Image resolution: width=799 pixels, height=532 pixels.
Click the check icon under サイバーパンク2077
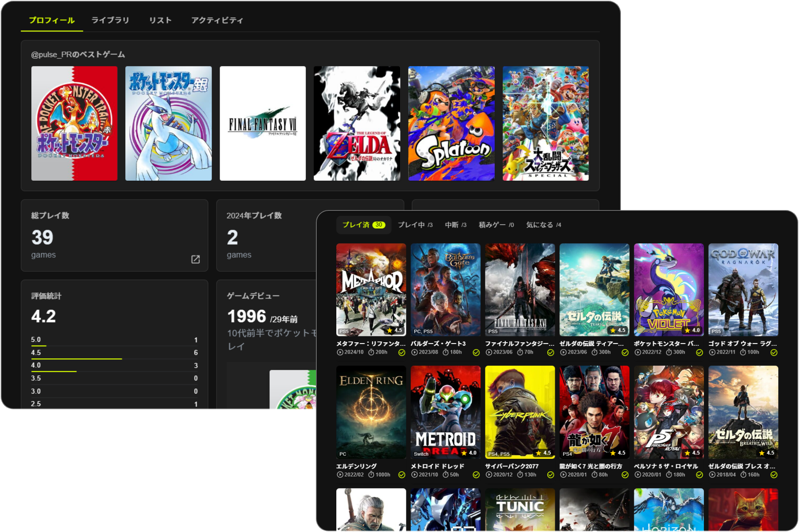550,475
